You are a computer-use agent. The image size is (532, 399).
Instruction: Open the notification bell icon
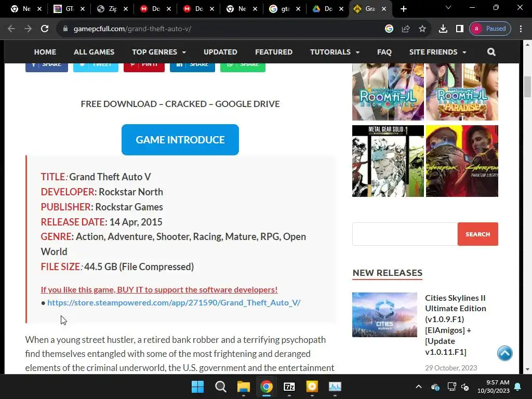pos(518,387)
